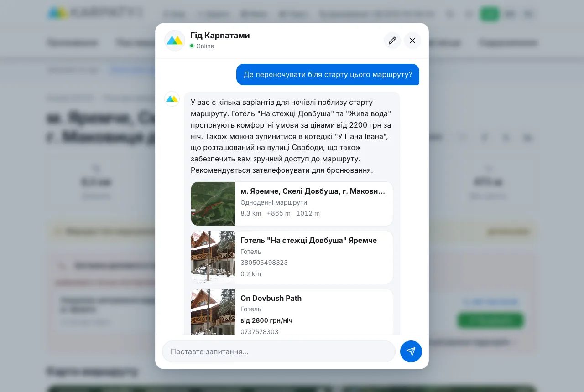Send the message with the paper plane button
This screenshot has height=392, width=584.
click(411, 351)
